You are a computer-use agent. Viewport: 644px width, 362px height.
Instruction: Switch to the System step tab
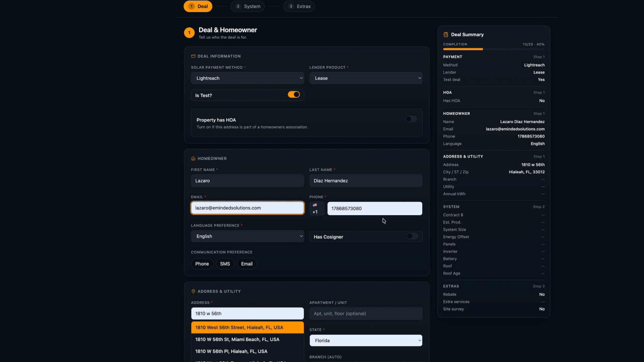point(248,6)
